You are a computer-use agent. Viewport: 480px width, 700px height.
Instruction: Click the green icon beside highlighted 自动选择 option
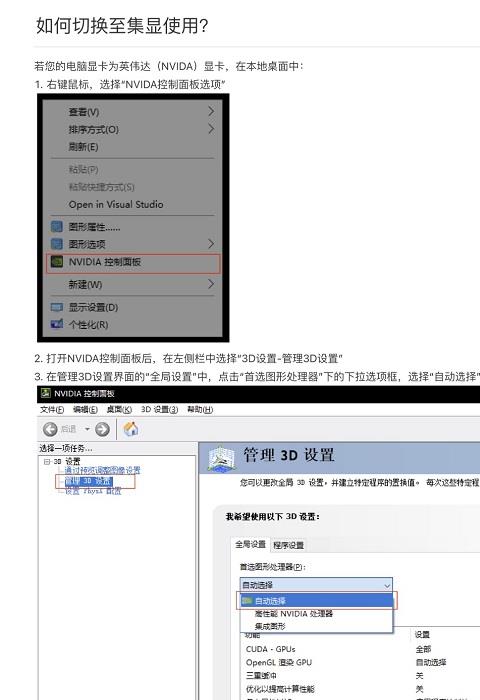click(x=247, y=600)
